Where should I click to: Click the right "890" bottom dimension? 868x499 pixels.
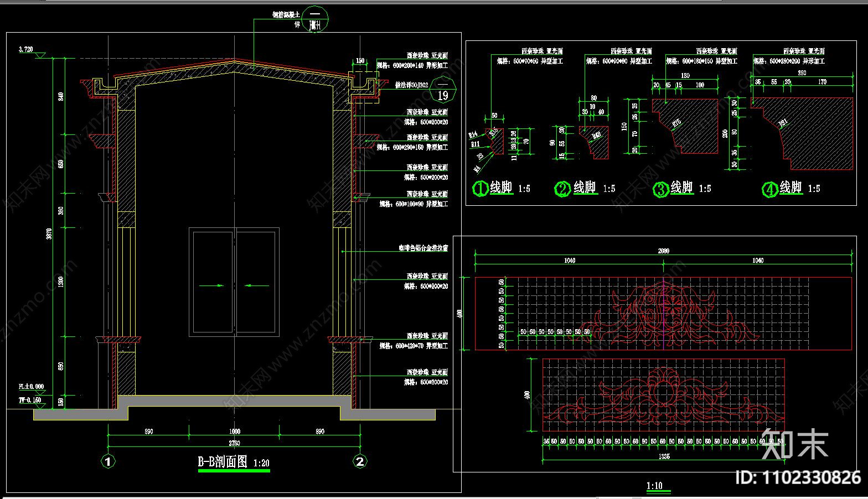click(x=319, y=431)
